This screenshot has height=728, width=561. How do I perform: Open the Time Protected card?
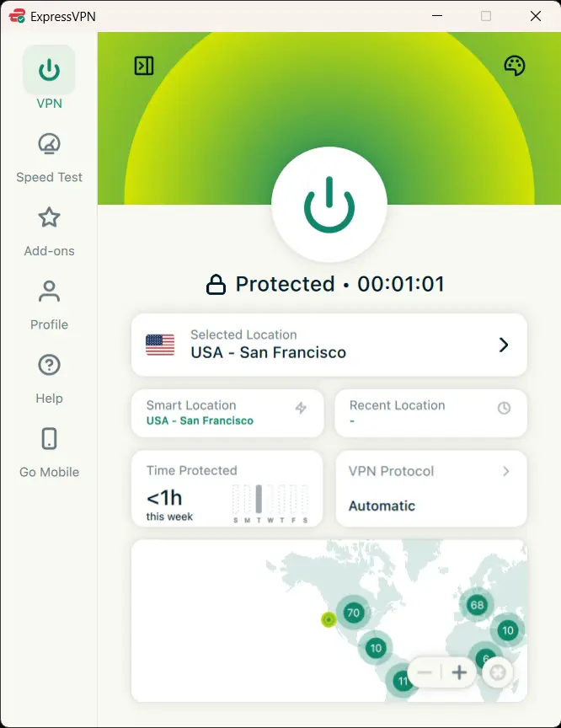tap(227, 489)
